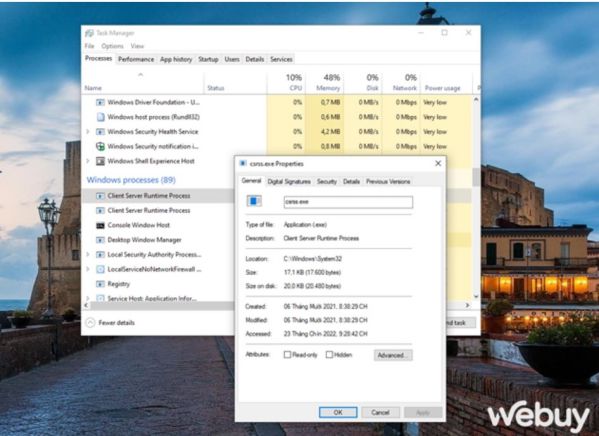
Task: Click the Desktop Window Manager icon
Action: (x=100, y=240)
